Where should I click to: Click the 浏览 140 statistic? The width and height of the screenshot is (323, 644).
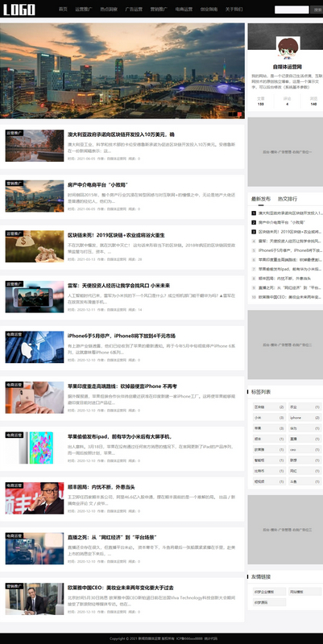tap(313, 101)
